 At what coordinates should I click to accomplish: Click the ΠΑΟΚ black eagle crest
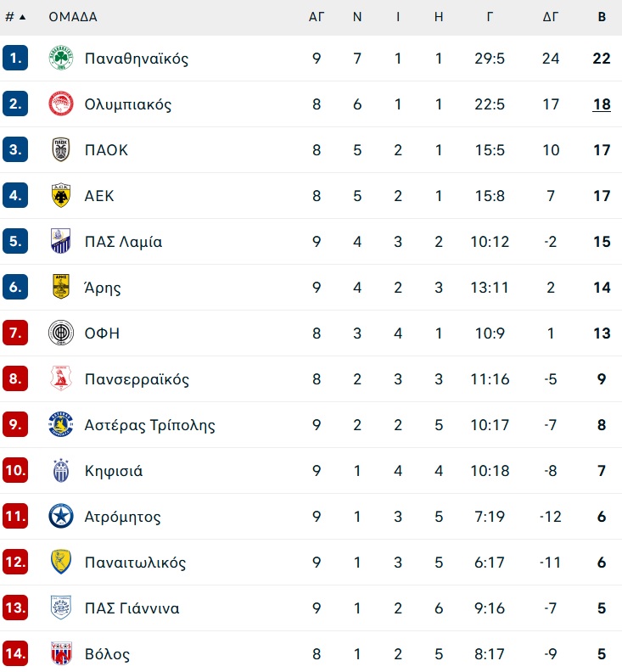(61, 149)
